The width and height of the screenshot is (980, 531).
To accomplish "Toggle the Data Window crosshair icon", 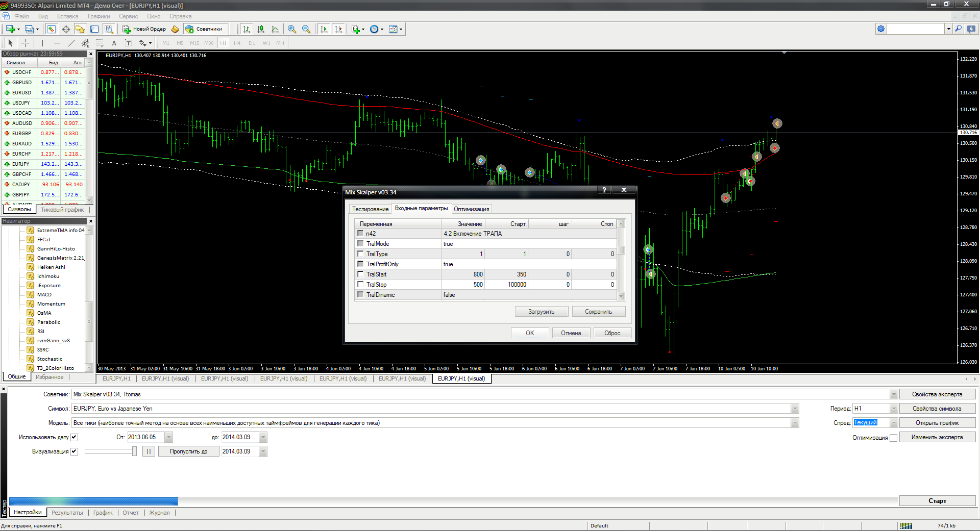I will pos(66,29).
